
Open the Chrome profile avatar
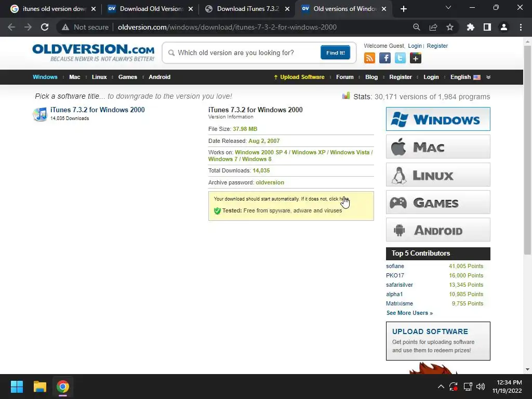[x=504, y=27]
